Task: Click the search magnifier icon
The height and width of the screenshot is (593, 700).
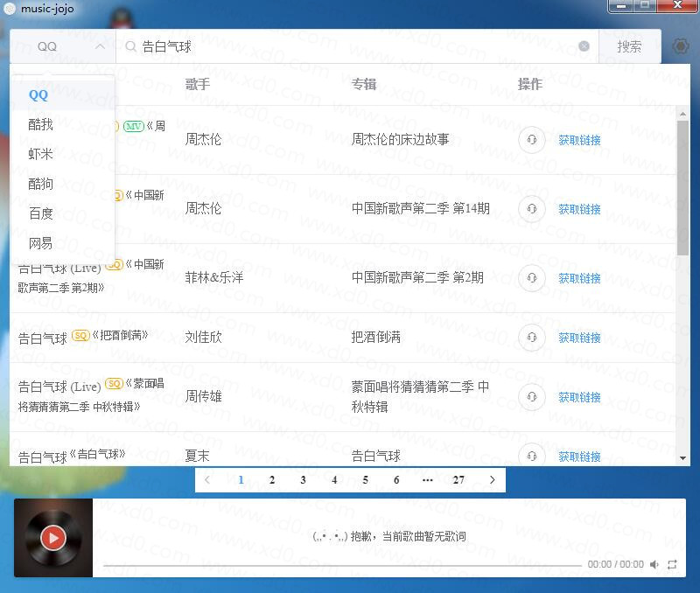Action: (130, 46)
